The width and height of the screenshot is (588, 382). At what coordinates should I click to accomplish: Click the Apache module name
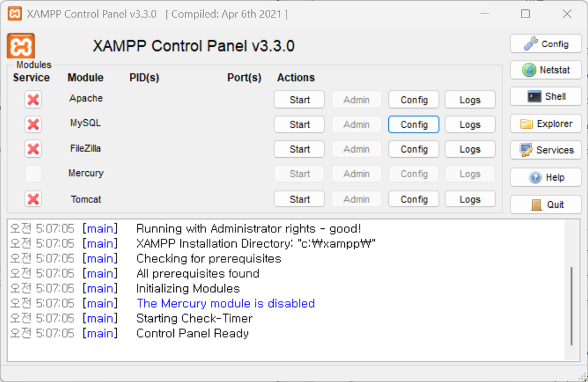[x=86, y=98]
